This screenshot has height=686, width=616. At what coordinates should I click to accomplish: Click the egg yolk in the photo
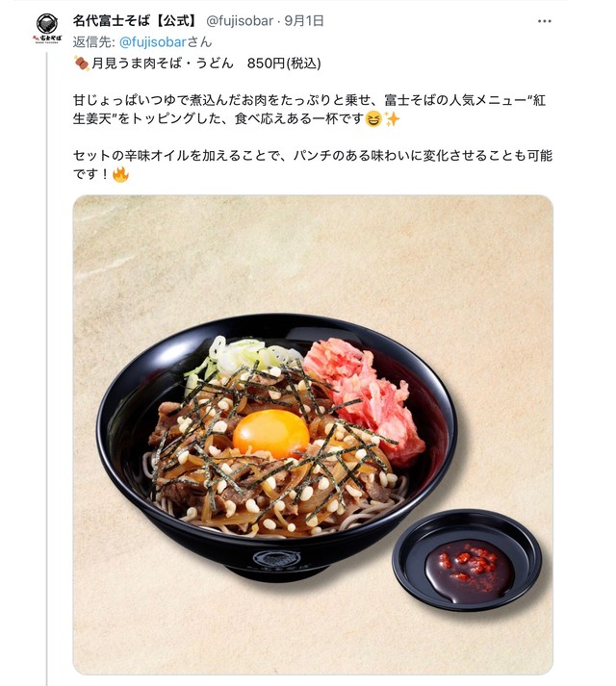(271, 433)
